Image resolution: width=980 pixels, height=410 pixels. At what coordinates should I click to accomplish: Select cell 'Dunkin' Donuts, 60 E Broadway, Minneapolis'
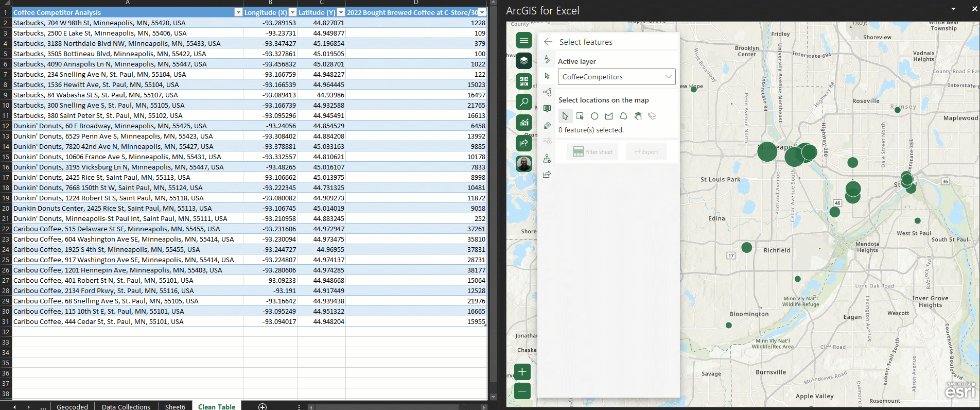click(x=128, y=126)
